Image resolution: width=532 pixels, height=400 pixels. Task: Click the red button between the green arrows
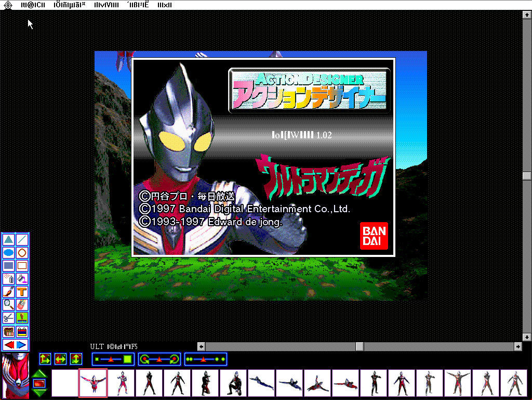point(39,384)
